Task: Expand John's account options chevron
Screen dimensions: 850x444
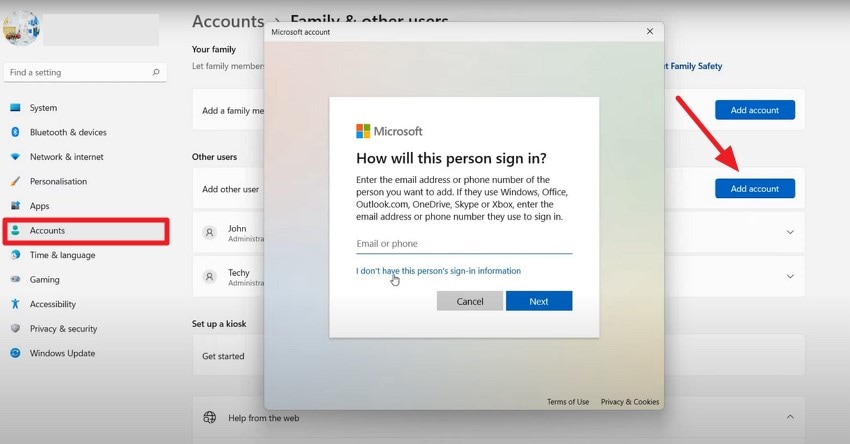Action: [790, 232]
